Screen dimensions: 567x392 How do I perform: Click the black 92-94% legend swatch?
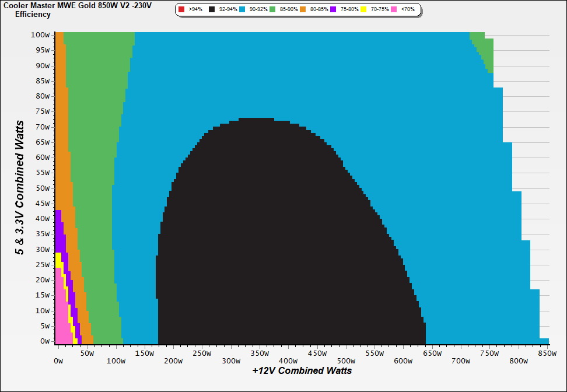[212, 10]
